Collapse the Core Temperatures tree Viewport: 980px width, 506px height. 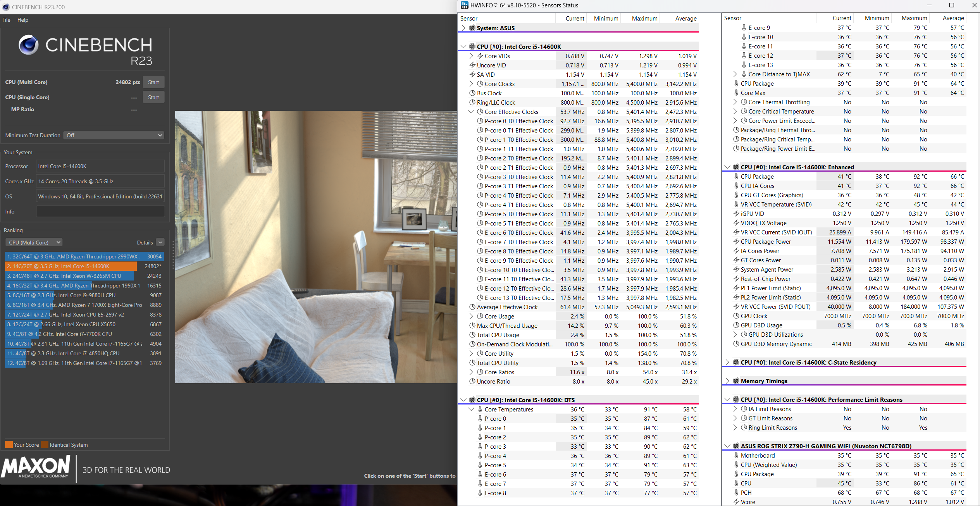[471, 409]
